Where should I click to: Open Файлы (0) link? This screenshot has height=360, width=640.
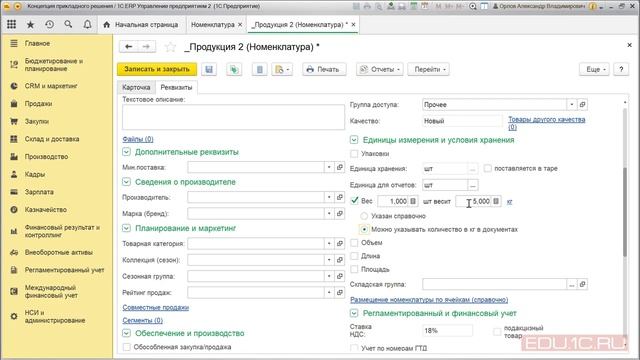point(138,139)
